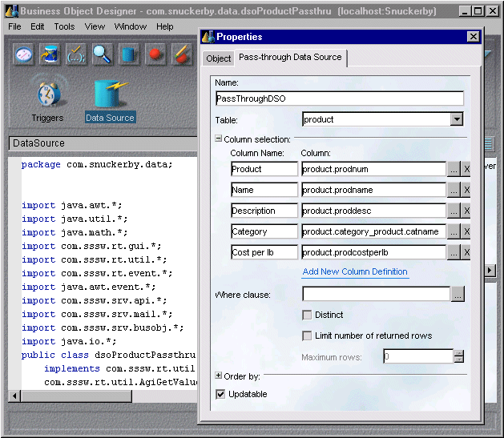Viewport: 504px width, 438px height.
Task: Click the Maximum rows number field
Action: tap(418, 356)
